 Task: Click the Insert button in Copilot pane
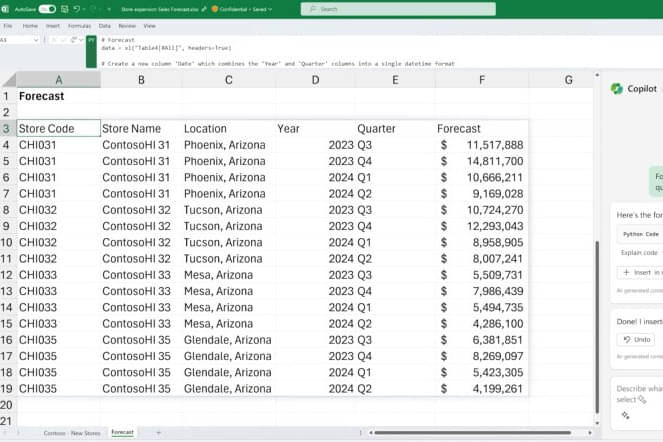640,272
